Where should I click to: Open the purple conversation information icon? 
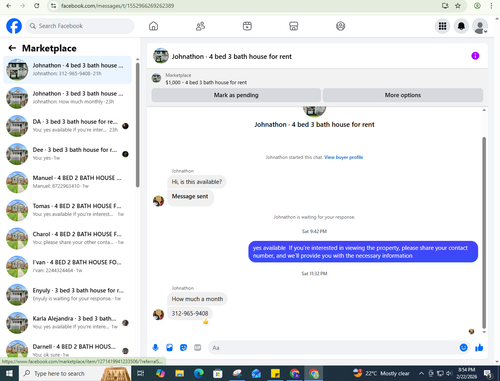475,56
